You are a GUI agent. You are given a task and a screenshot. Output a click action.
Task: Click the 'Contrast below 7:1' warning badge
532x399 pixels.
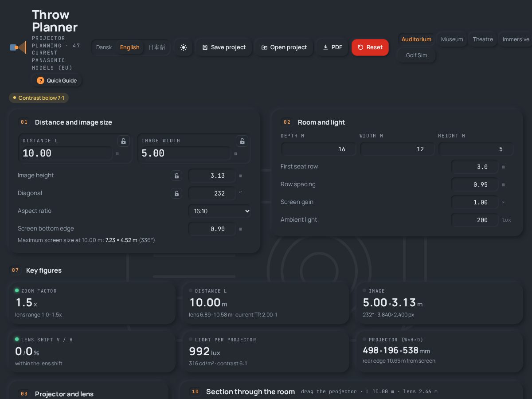(39, 98)
